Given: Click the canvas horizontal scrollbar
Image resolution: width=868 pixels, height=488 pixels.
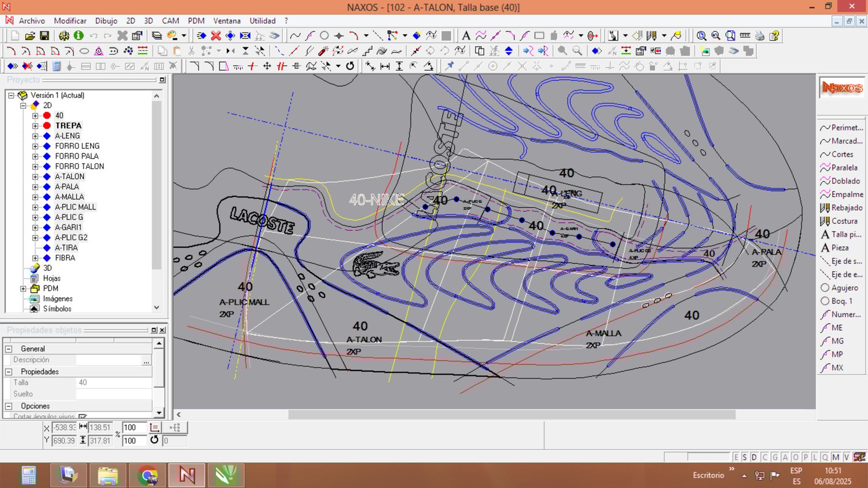Looking at the screenshot, I should 512,414.
